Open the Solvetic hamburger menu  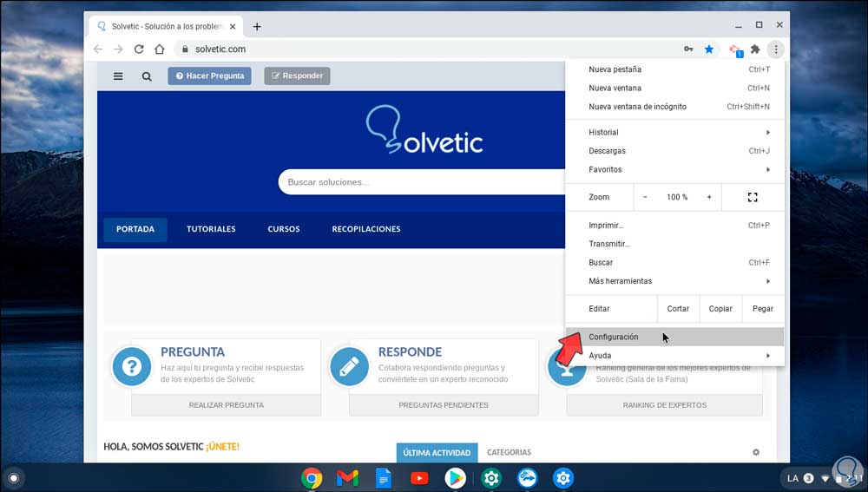point(118,75)
